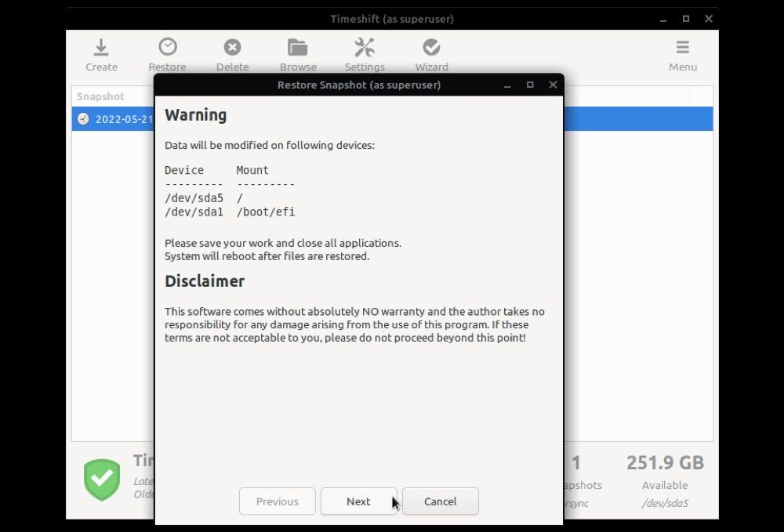The height and width of the screenshot is (532, 784).
Task: Click the Restore Snapshot dialog title bar
Action: 359,85
